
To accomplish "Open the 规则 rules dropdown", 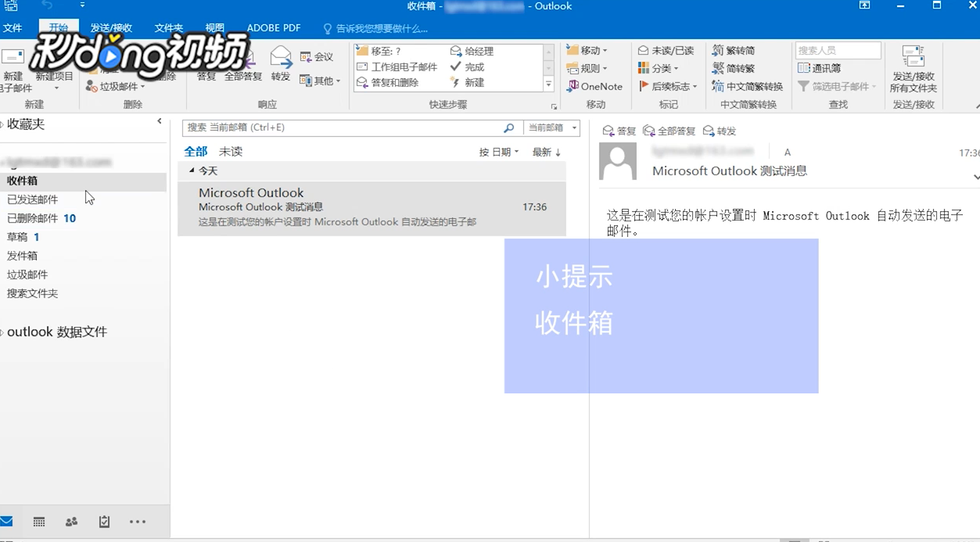I will (x=587, y=68).
